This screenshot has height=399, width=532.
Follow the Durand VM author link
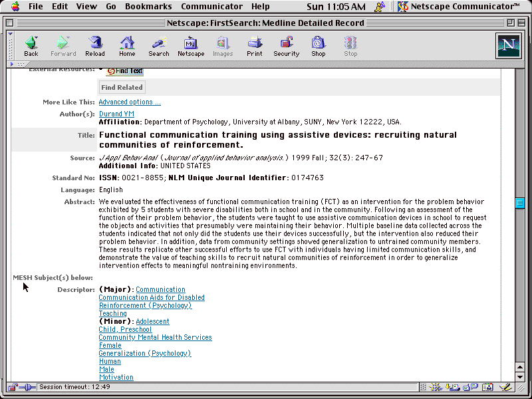[116, 114]
